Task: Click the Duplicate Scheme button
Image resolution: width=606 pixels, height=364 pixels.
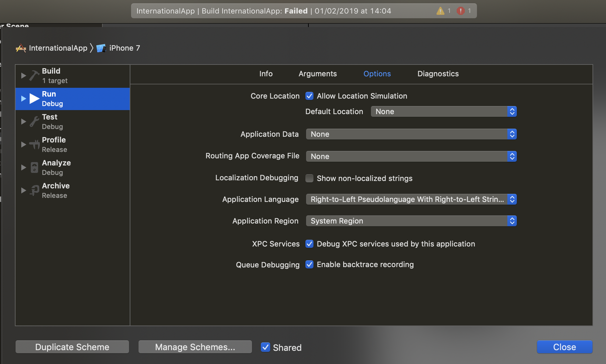Action: coord(72,347)
